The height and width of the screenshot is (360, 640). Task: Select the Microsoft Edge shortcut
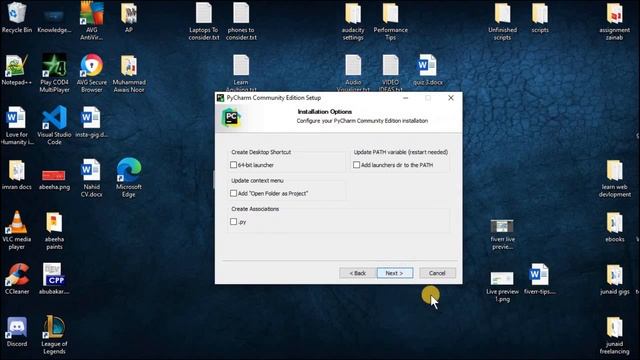point(129,178)
